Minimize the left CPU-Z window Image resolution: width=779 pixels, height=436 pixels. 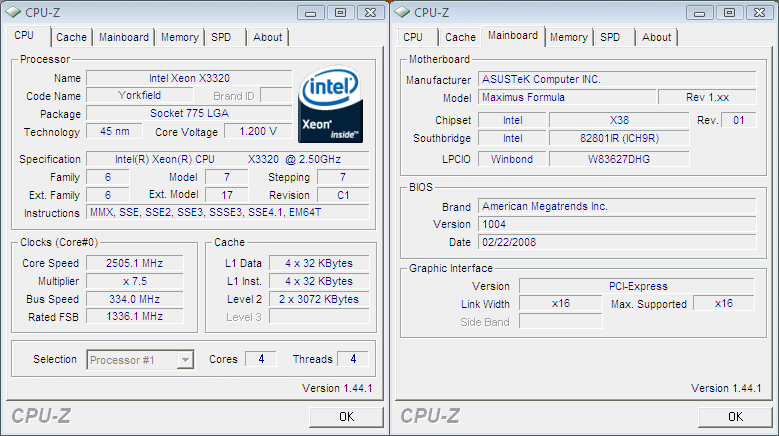[x=311, y=13]
